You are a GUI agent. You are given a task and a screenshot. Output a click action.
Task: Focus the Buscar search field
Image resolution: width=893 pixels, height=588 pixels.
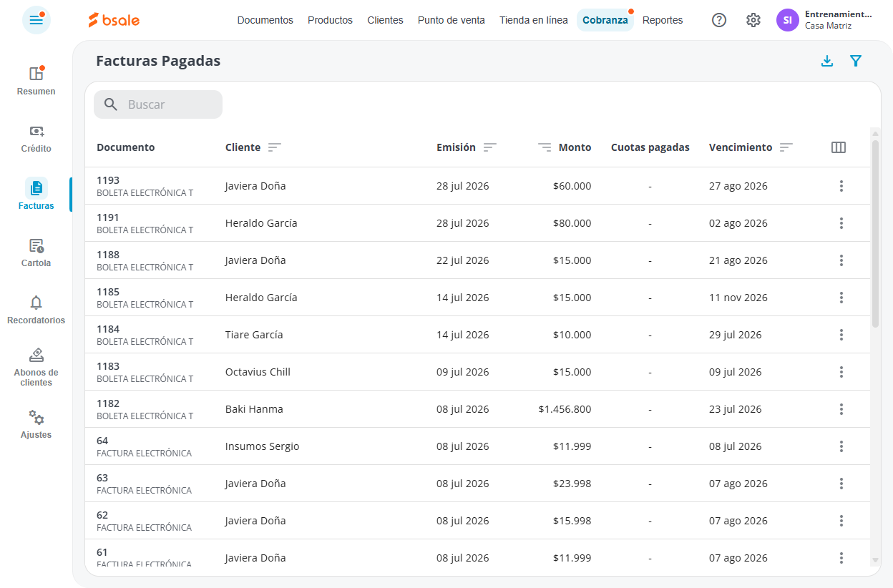158,104
